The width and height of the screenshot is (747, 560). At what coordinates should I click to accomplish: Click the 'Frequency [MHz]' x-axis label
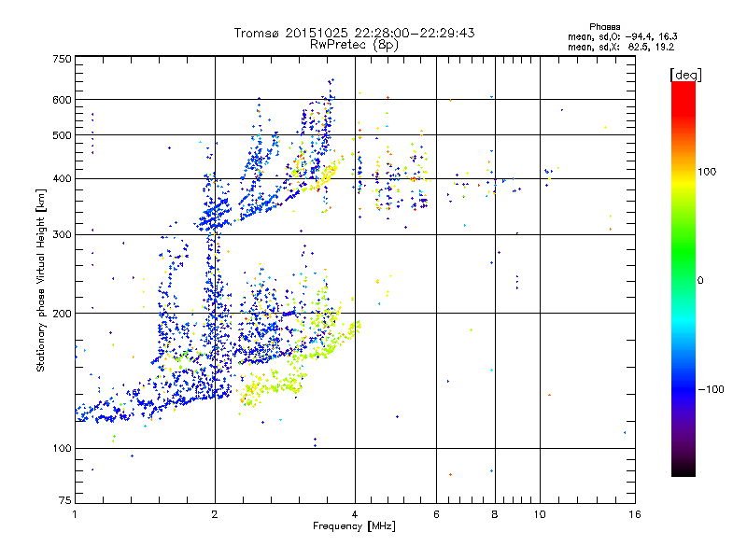point(354,526)
